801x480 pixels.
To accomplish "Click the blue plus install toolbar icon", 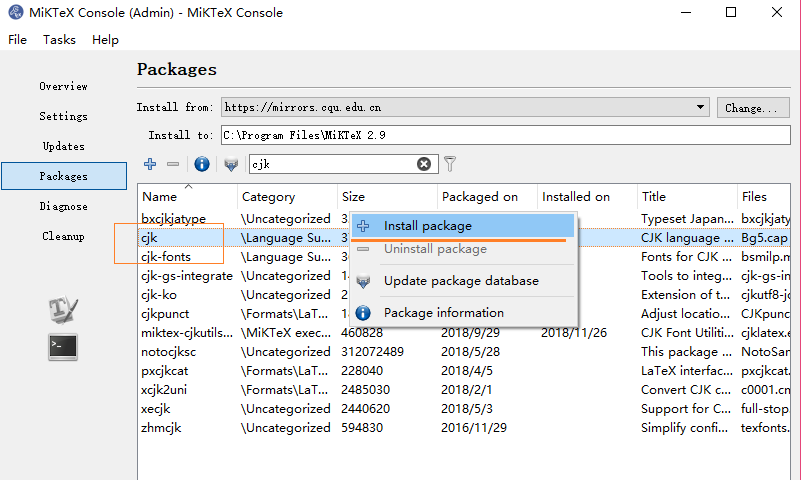I will 150,164.
